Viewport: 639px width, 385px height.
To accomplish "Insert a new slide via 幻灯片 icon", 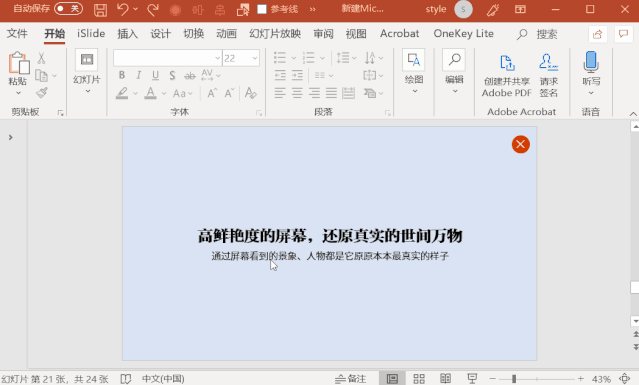I will [86, 60].
